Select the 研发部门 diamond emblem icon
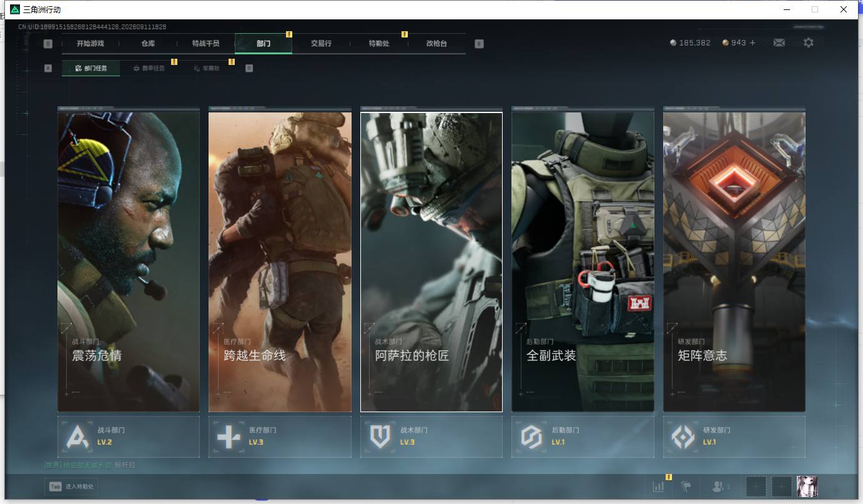Image resolution: width=863 pixels, height=504 pixels. coord(683,437)
